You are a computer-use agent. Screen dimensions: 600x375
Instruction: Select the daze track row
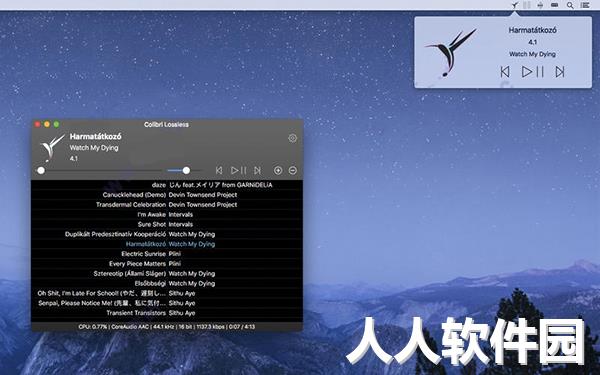point(167,185)
